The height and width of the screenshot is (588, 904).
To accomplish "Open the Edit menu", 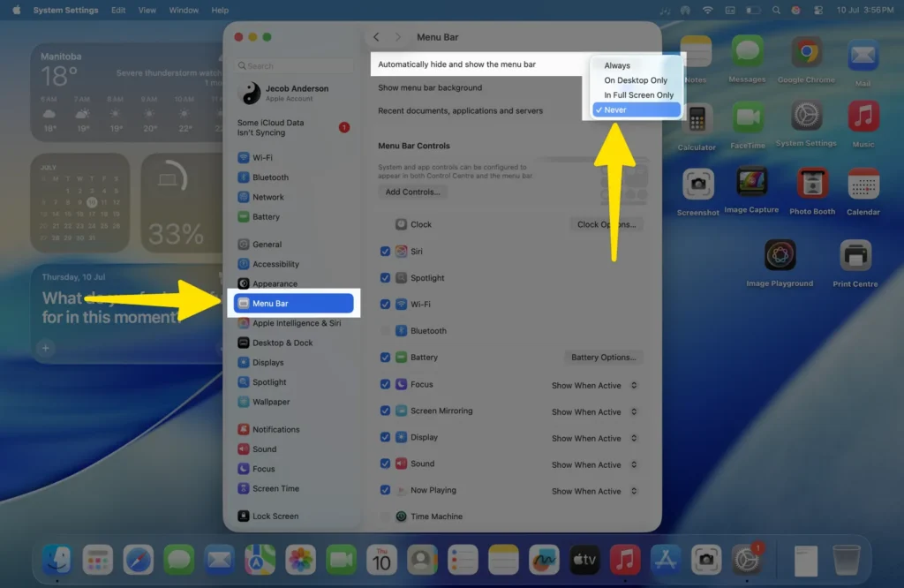I will pos(117,10).
